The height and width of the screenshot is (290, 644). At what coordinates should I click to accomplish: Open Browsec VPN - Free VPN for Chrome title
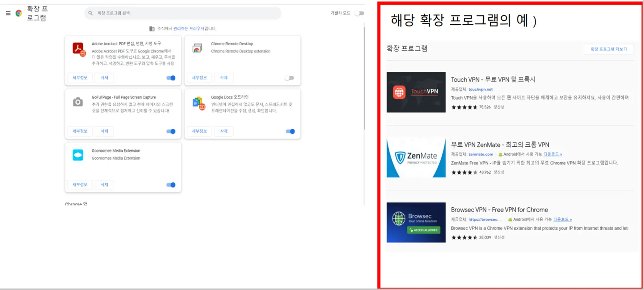point(499,210)
